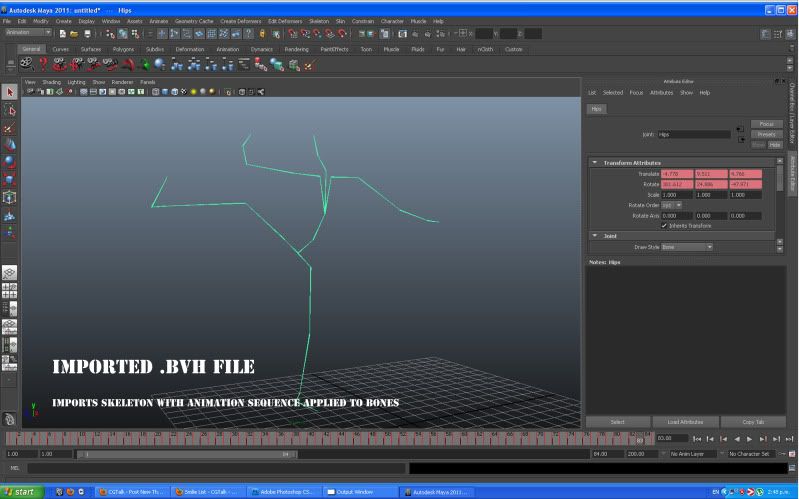The height and width of the screenshot is (499, 799).
Task: Click the Windows Start button
Action: tap(22, 492)
